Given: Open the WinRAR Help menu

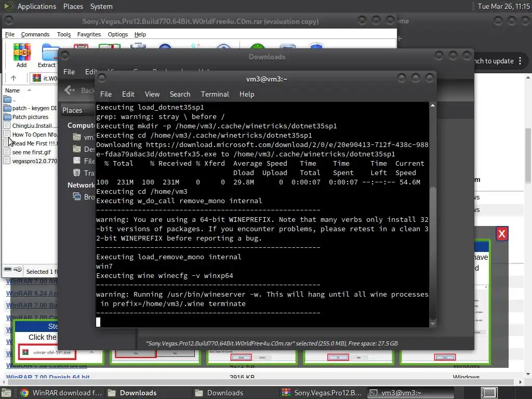Looking at the screenshot, I should (140, 34).
